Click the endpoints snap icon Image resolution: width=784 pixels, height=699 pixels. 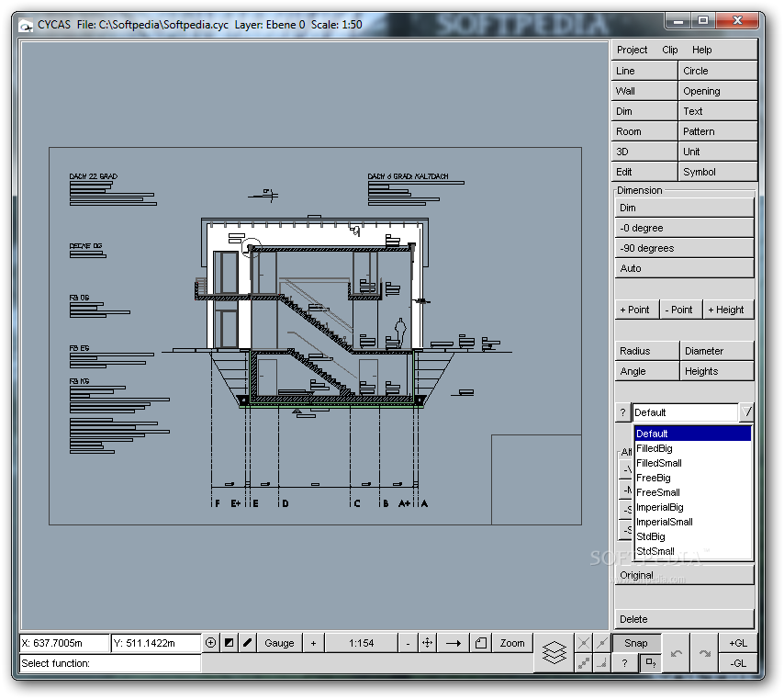pos(584,663)
